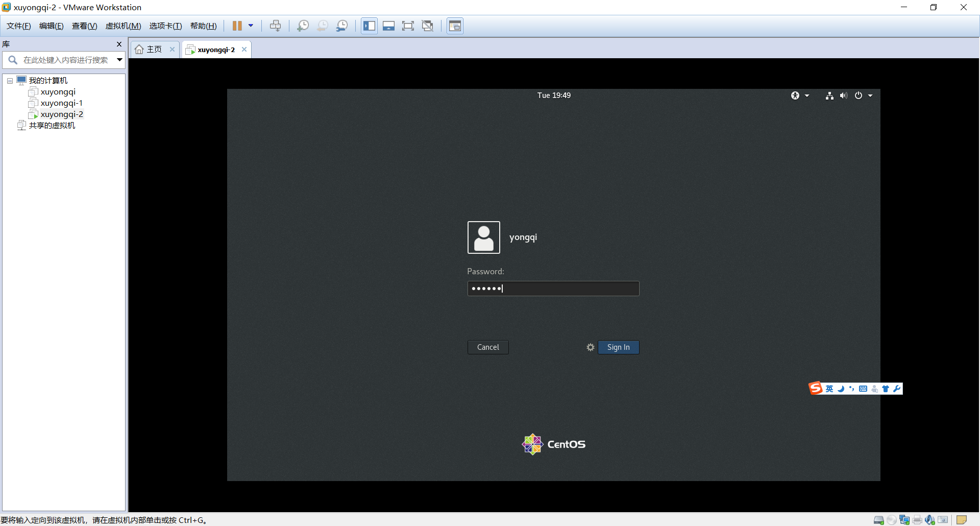
Task: Open the 帮助(H) menu
Action: point(204,26)
